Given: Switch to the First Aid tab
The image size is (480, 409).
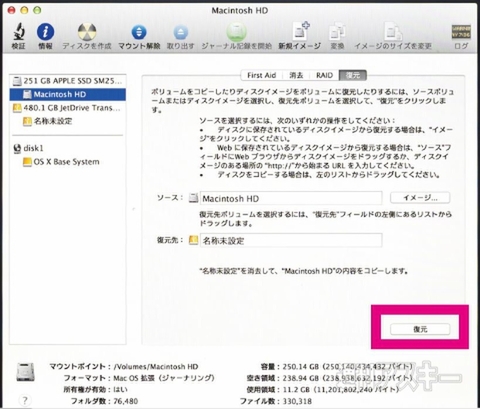Looking at the screenshot, I should (x=261, y=75).
